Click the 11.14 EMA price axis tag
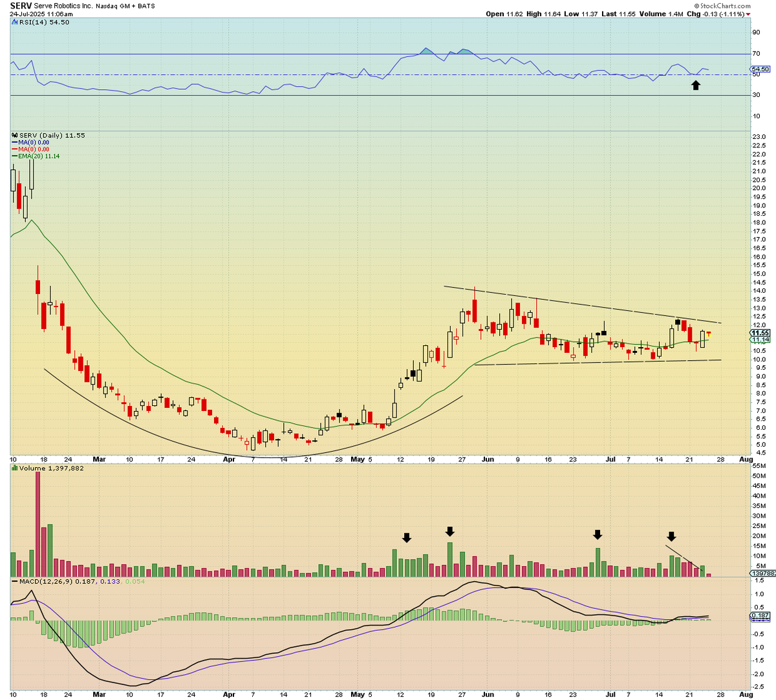This screenshot has height=700, width=776. 760,340
